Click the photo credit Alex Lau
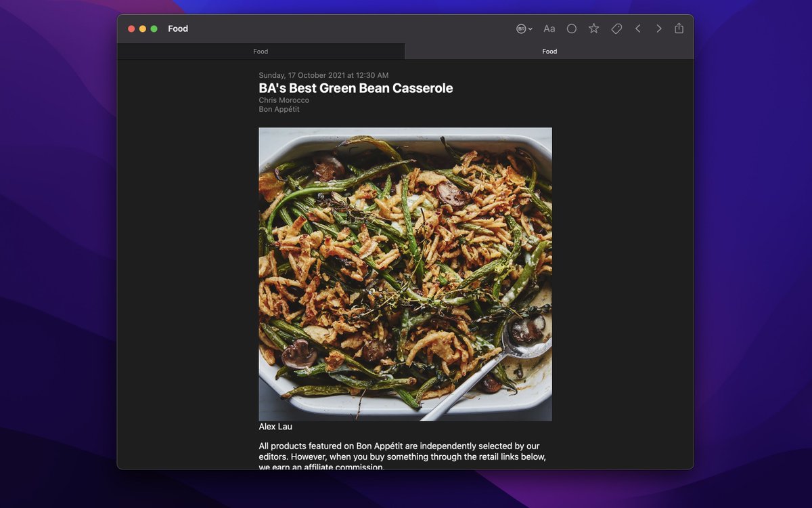The image size is (812, 508). 275,427
